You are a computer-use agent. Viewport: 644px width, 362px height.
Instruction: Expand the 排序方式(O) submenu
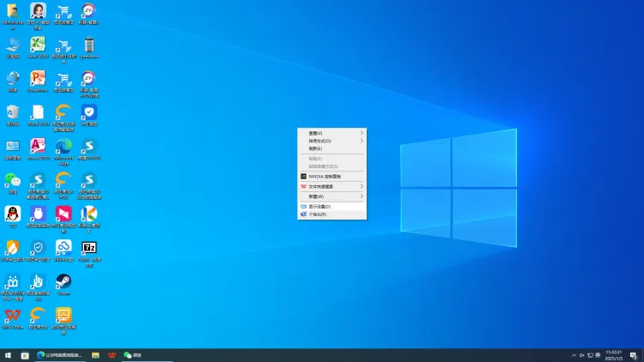click(x=331, y=141)
